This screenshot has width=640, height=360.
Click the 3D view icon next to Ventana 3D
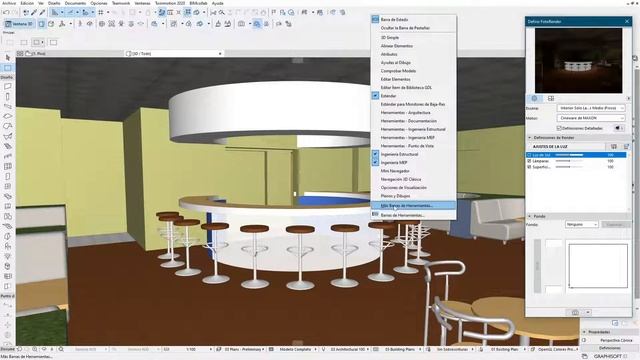[41, 24]
